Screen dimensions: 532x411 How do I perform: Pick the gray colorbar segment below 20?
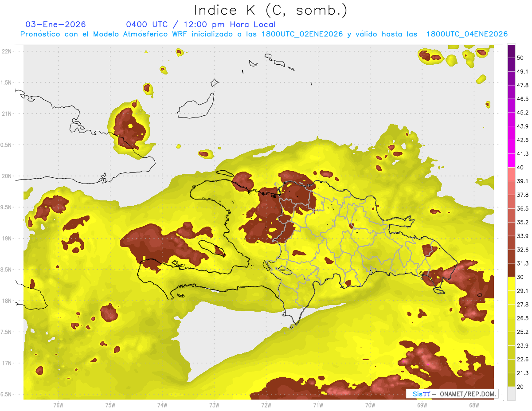pos(511,393)
